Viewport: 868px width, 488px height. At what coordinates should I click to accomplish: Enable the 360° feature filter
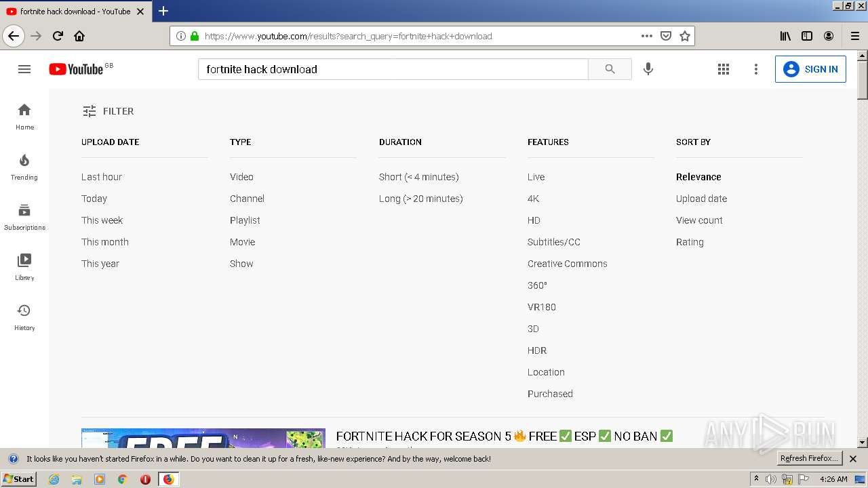click(537, 285)
